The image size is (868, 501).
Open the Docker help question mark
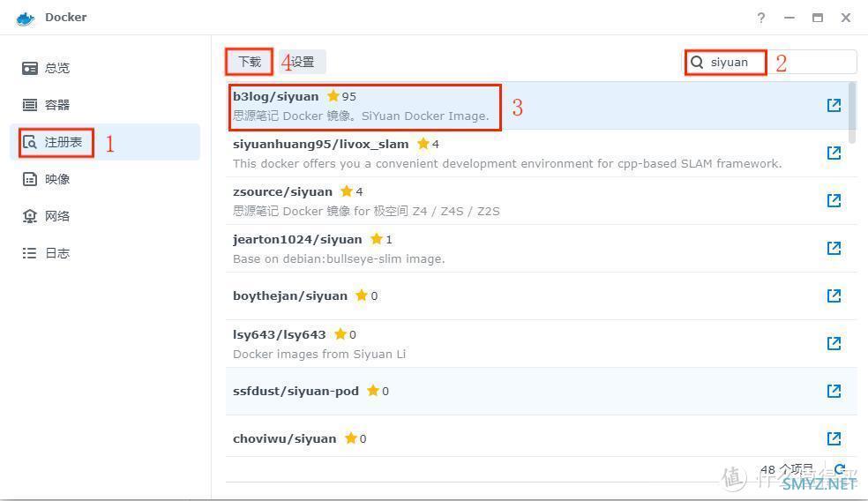tap(761, 18)
